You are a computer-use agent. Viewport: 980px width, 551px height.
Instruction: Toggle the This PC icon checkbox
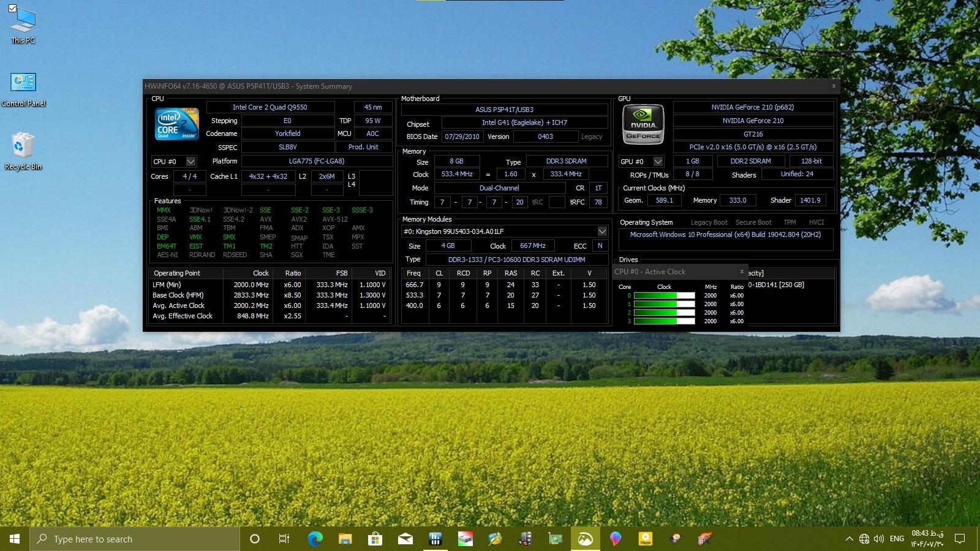click(x=13, y=9)
